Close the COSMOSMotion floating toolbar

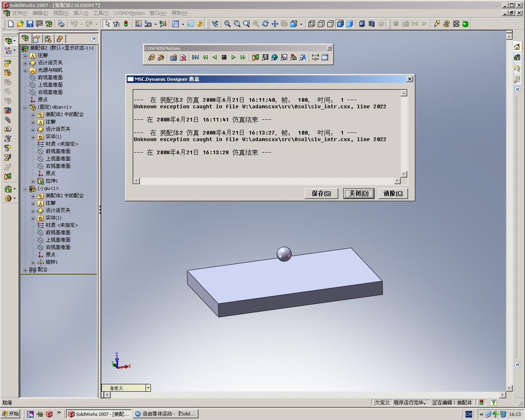pos(329,48)
